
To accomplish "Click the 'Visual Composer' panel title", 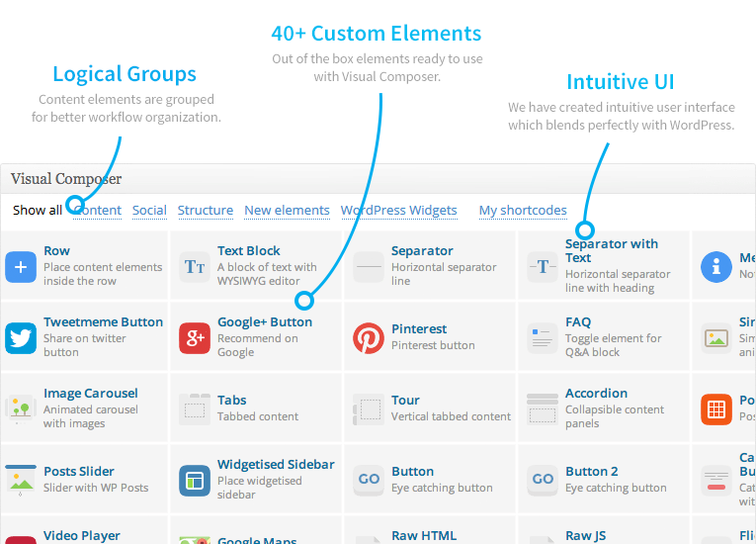I will [x=66, y=179].
